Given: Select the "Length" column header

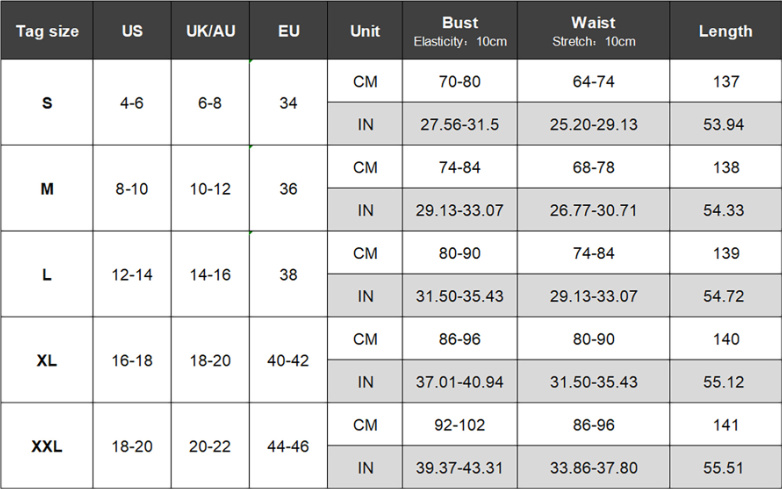Looking at the screenshot, I should tap(725, 31).
